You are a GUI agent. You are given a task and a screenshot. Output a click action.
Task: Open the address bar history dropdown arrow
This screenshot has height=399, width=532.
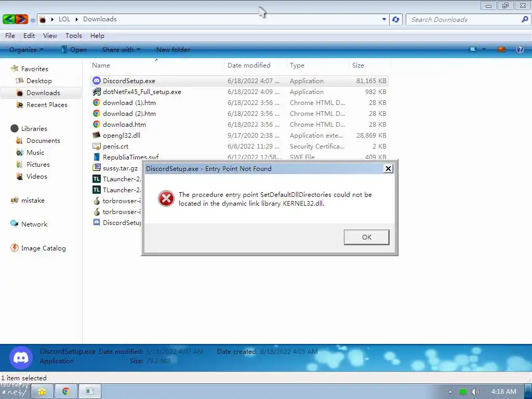(384, 19)
